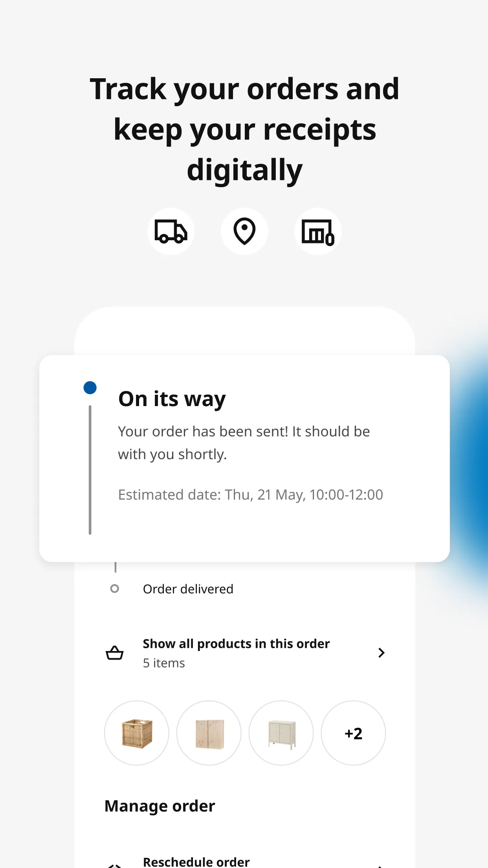The height and width of the screenshot is (868, 488).
Task: Click the blue On its way status dot
Action: click(x=90, y=387)
